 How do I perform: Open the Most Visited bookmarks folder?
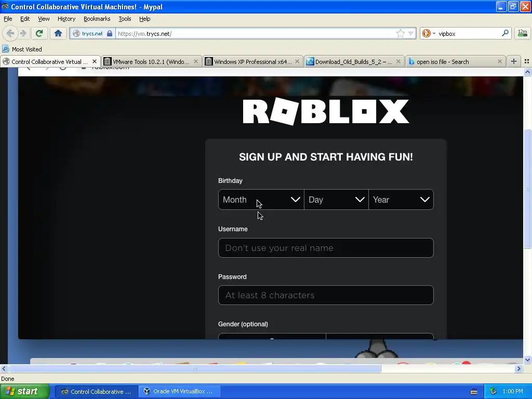click(22, 49)
